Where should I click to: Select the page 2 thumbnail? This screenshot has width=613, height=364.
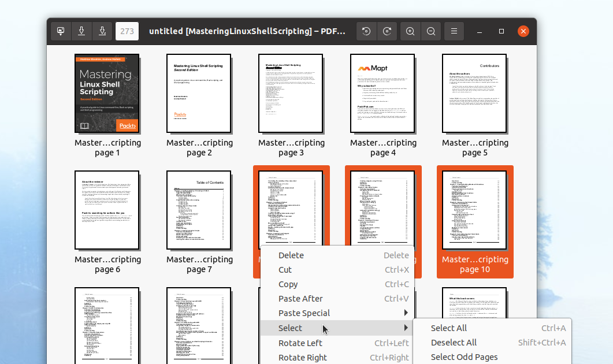(199, 94)
